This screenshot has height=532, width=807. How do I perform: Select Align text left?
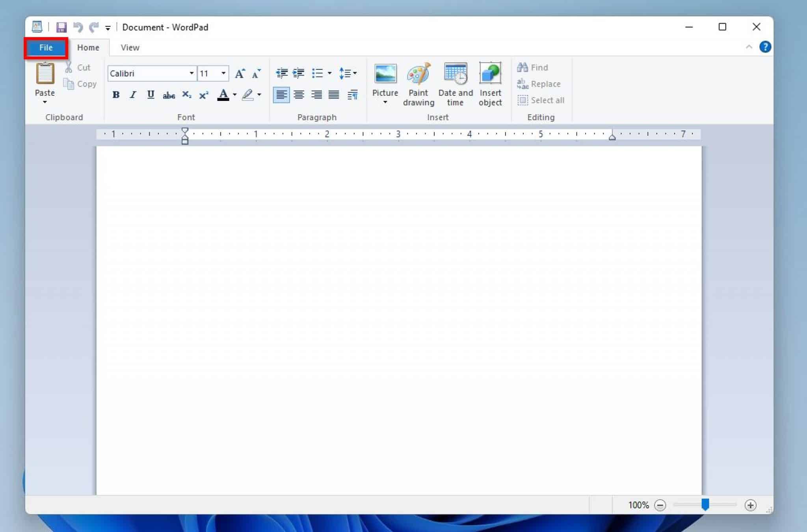281,95
